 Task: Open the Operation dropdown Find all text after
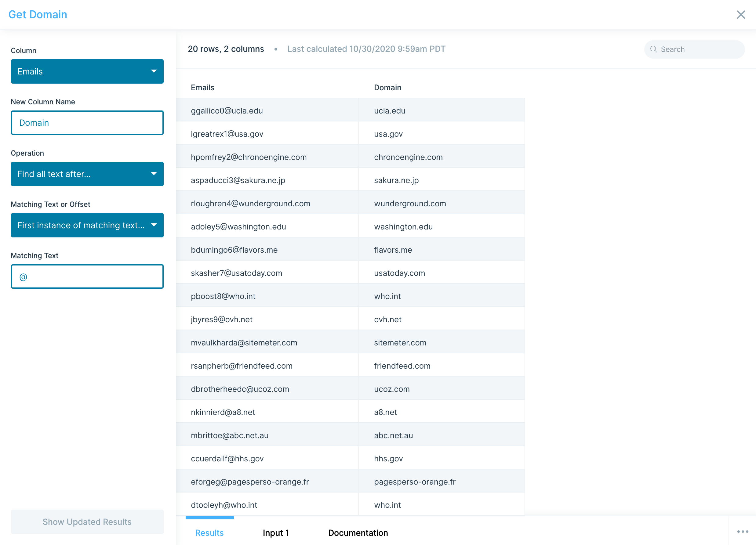click(87, 174)
